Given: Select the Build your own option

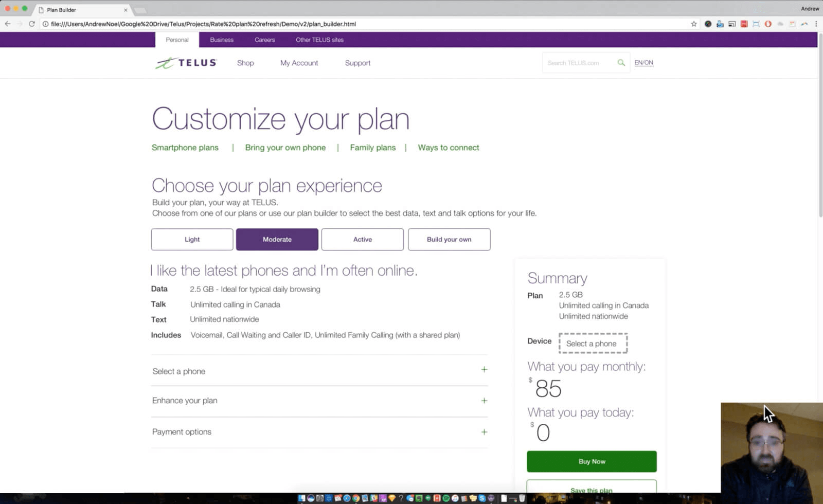Looking at the screenshot, I should (449, 240).
